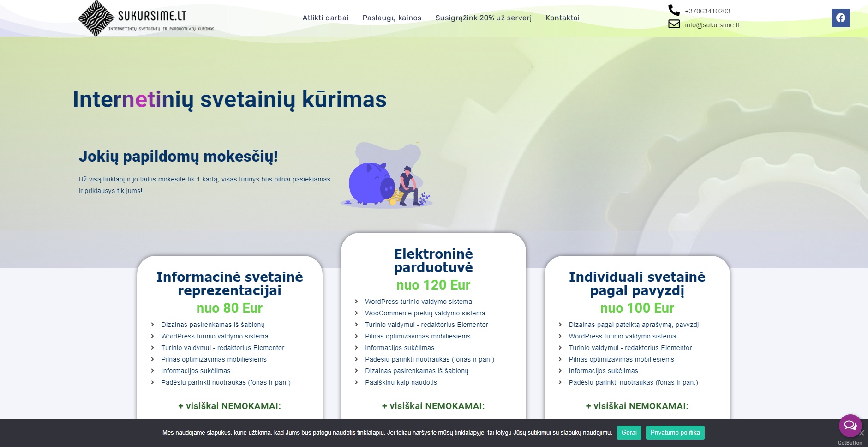This screenshot has height=447, width=868.
Task: Click chevron beside Dizainas pasirenkamas iš šablonų
Action: (x=152, y=325)
